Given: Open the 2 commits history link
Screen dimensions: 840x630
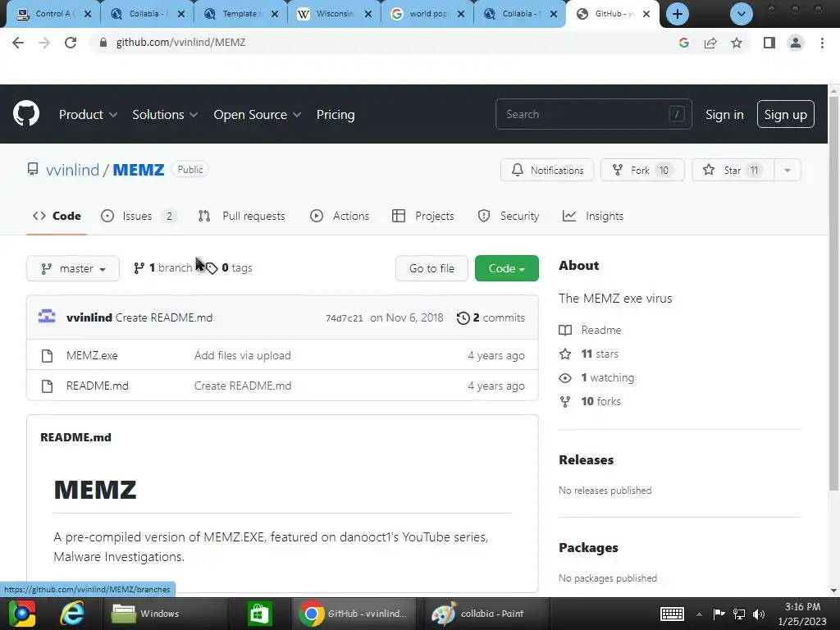Looking at the screenshot, I should tap(491, 317).
